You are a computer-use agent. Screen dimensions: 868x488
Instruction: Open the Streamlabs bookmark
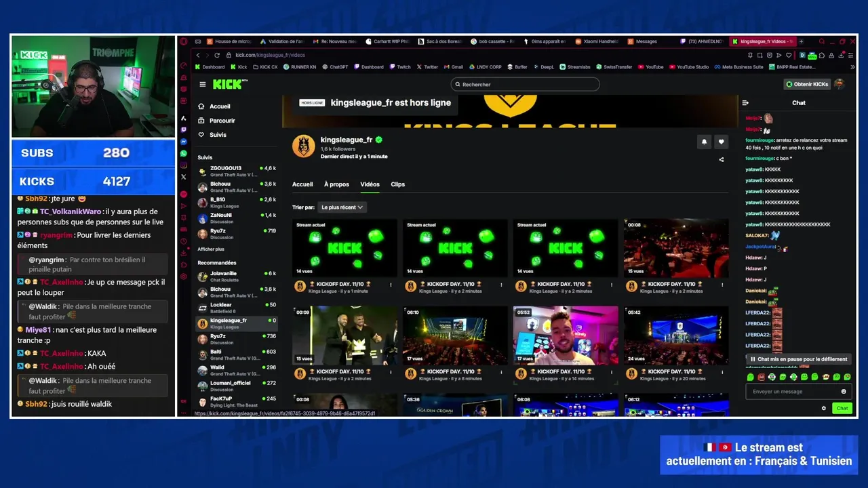coord(575,67)
